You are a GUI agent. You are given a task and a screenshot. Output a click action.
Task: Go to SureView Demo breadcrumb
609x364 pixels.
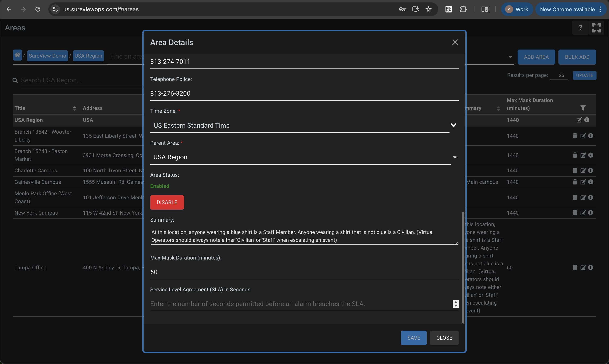[x=47, y=56]
